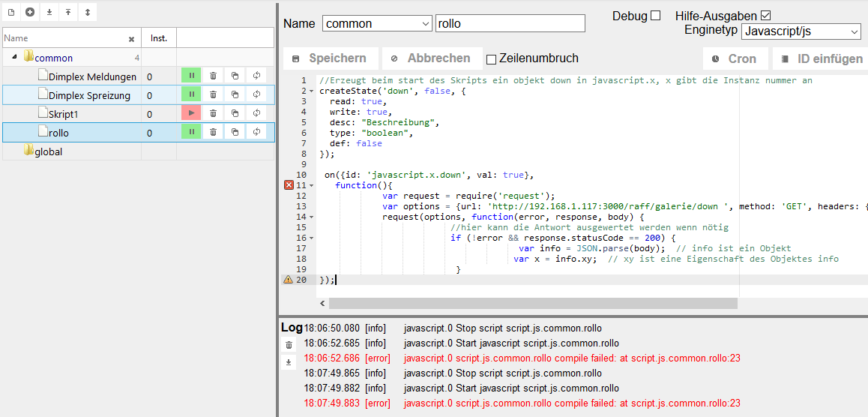Click the red error marker on line 11
The width and height of the screenshot is (868, 417).
[289, 185]
